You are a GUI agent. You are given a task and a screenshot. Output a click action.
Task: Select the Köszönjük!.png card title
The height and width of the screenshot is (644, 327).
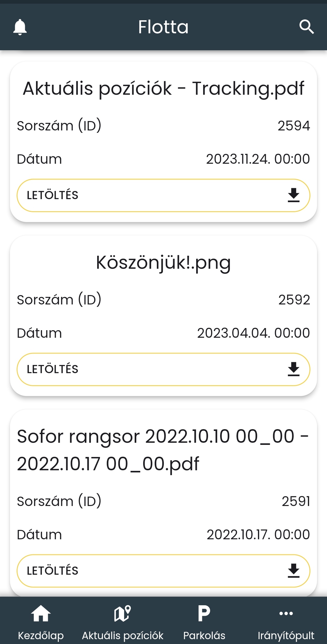163,262
